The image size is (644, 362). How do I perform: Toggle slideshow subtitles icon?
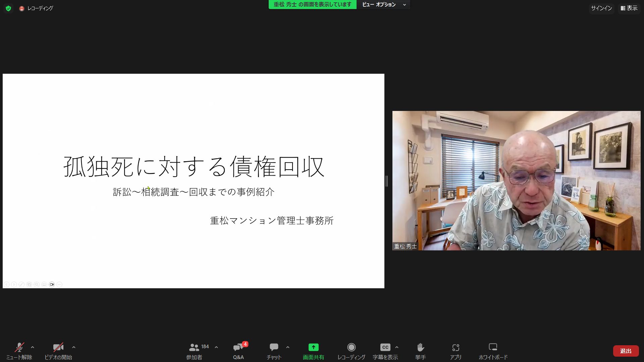point(44,285)
